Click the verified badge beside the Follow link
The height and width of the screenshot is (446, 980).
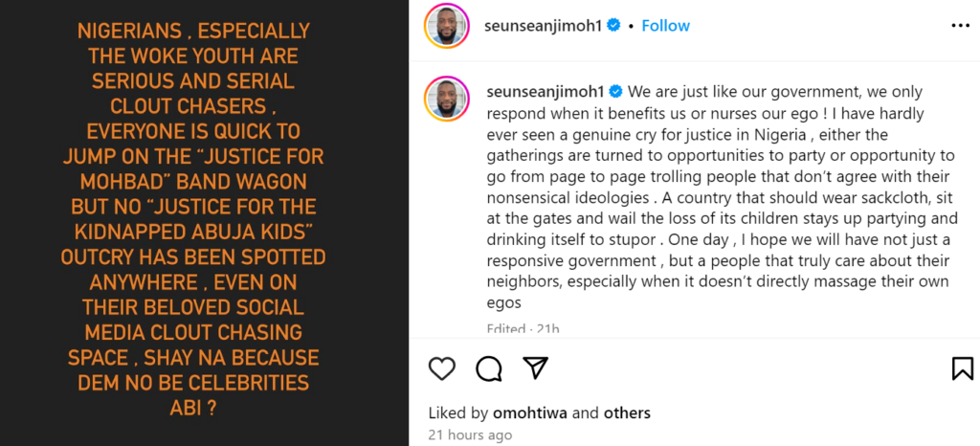[616, 26]
